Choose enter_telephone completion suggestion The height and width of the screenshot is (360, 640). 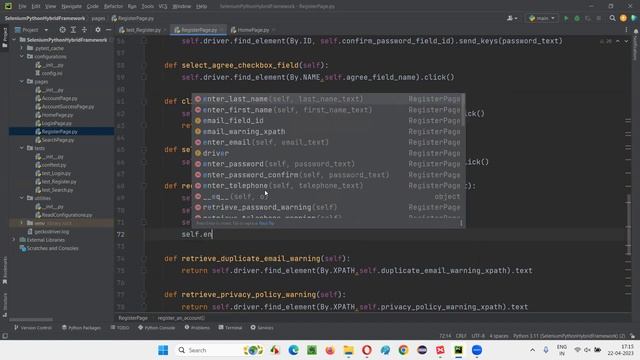(327, 185)
